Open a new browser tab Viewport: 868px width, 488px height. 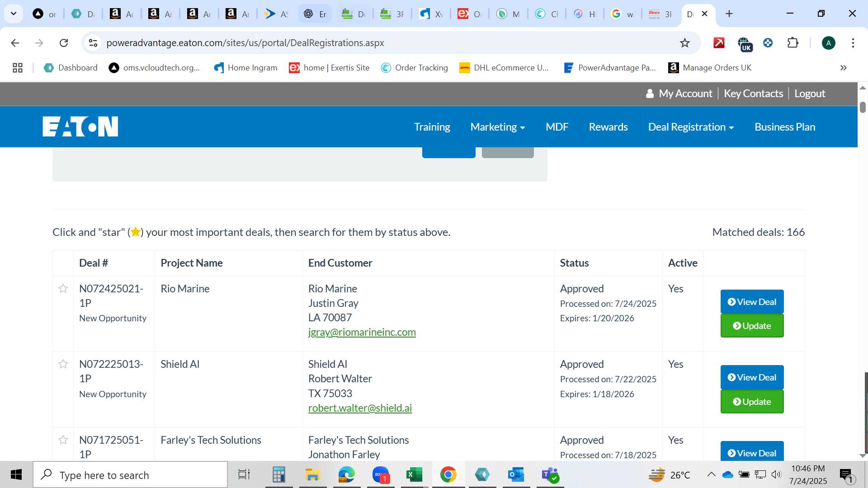pyautogui.click(x=729, y=14)
